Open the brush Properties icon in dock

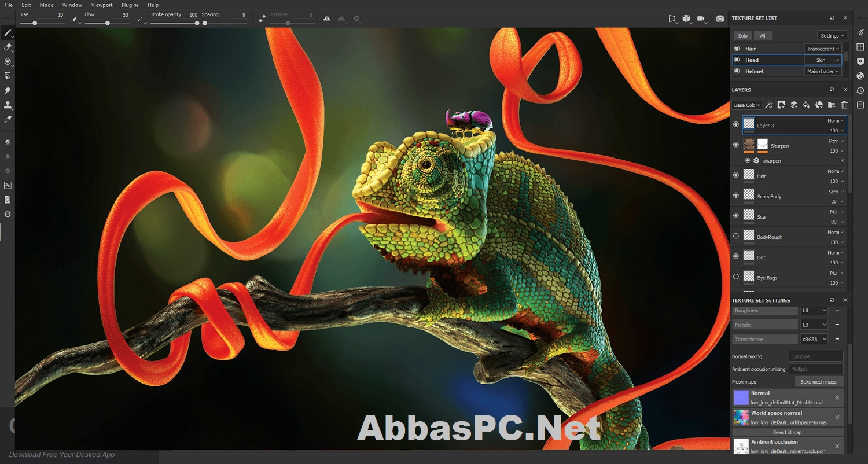(860, 32)
